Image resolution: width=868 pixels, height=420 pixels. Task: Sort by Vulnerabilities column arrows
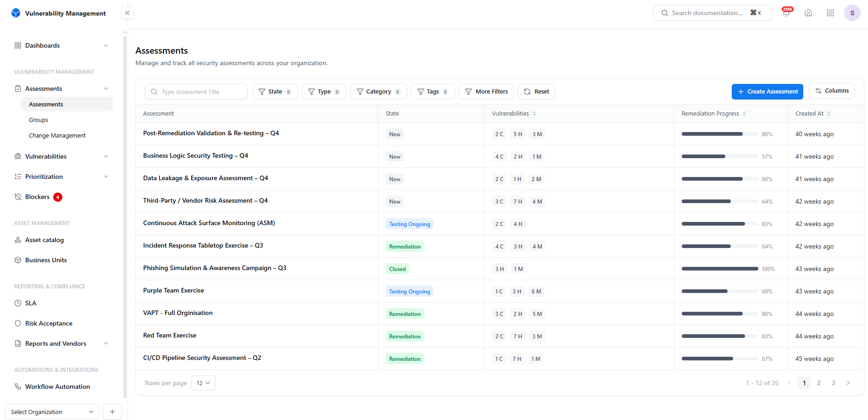[534, 114]
